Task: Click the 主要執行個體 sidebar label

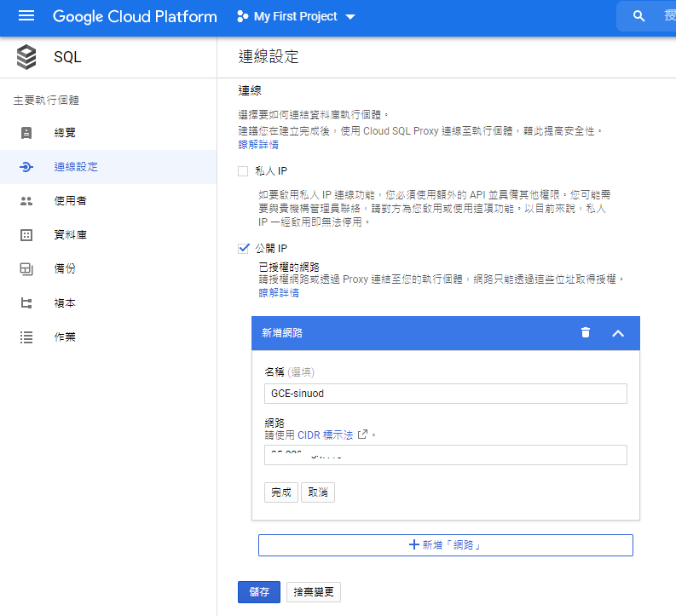Action: [x=46, y=101]
